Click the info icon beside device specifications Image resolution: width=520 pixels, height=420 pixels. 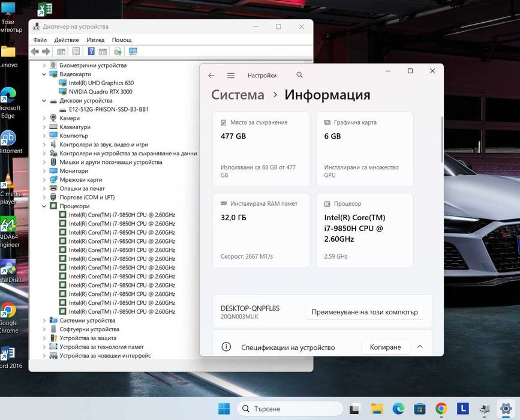coord(226,347)
